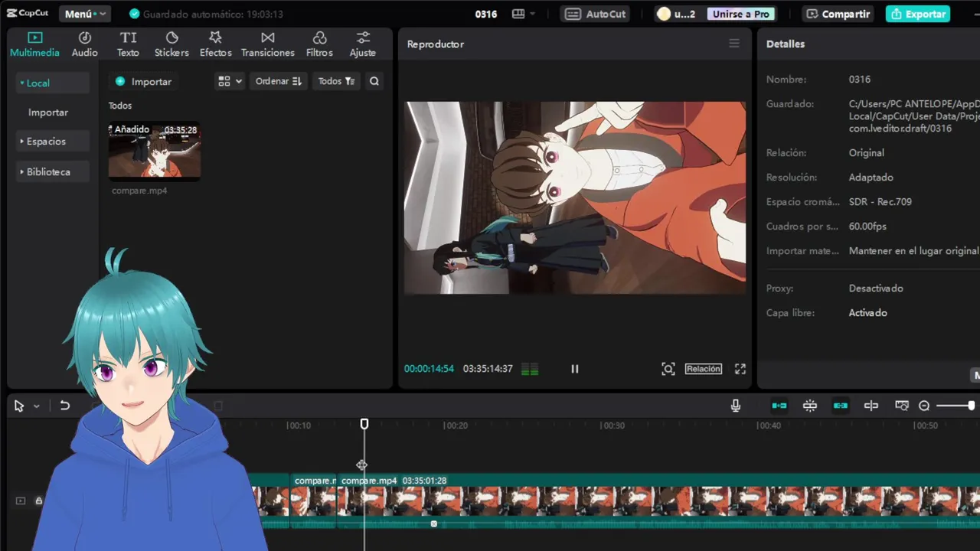This screenshot has width=980, height=551.
Task: Open the user account coins indicator
Action: click(x=676, y=14)
